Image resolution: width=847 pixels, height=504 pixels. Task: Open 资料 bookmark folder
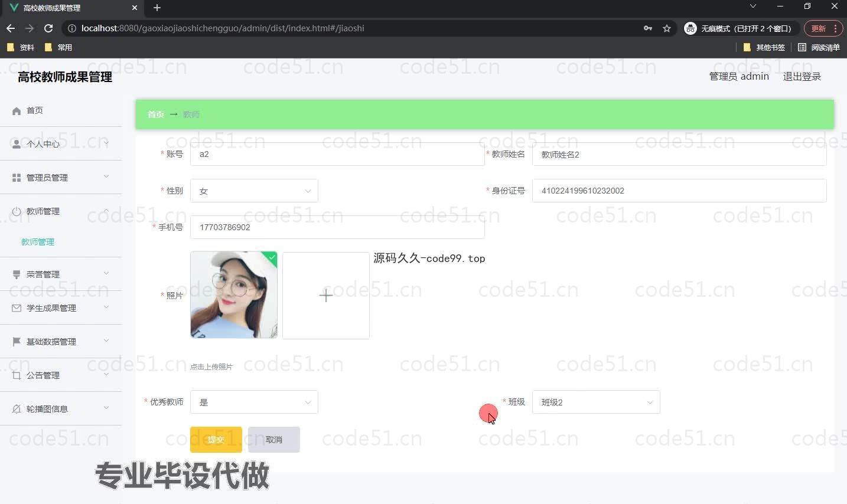coord(21,47)
